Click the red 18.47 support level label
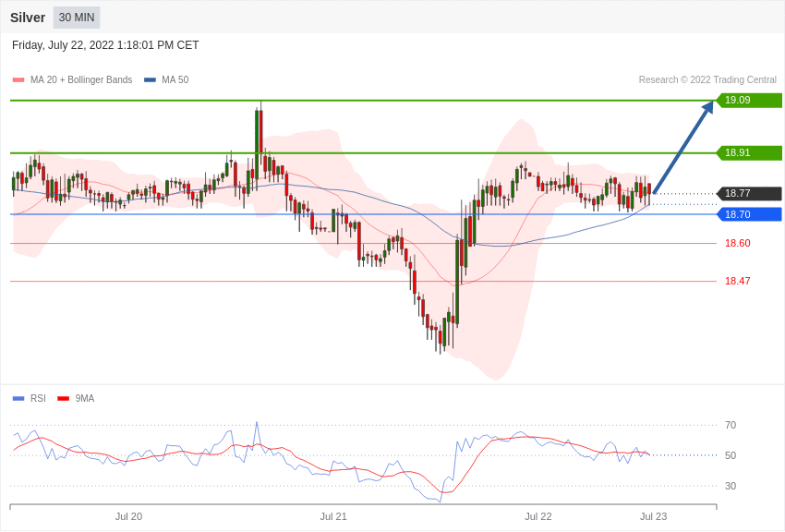Screen dimensions: 785x532 tap(738, 281)
